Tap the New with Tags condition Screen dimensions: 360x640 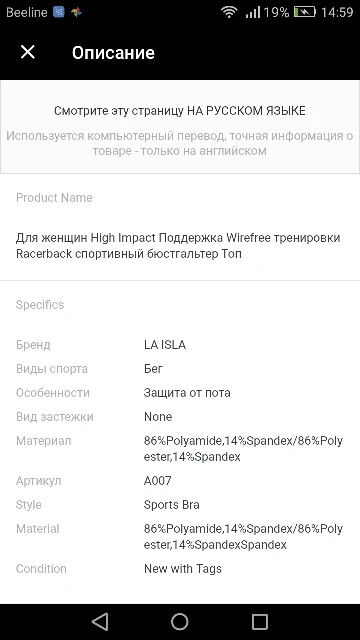pyautogui.click(x=182, y=569)
